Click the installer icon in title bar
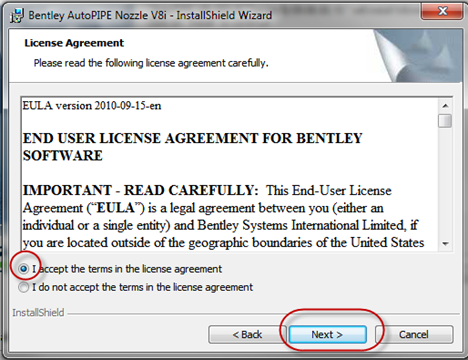 coord(17,16)
